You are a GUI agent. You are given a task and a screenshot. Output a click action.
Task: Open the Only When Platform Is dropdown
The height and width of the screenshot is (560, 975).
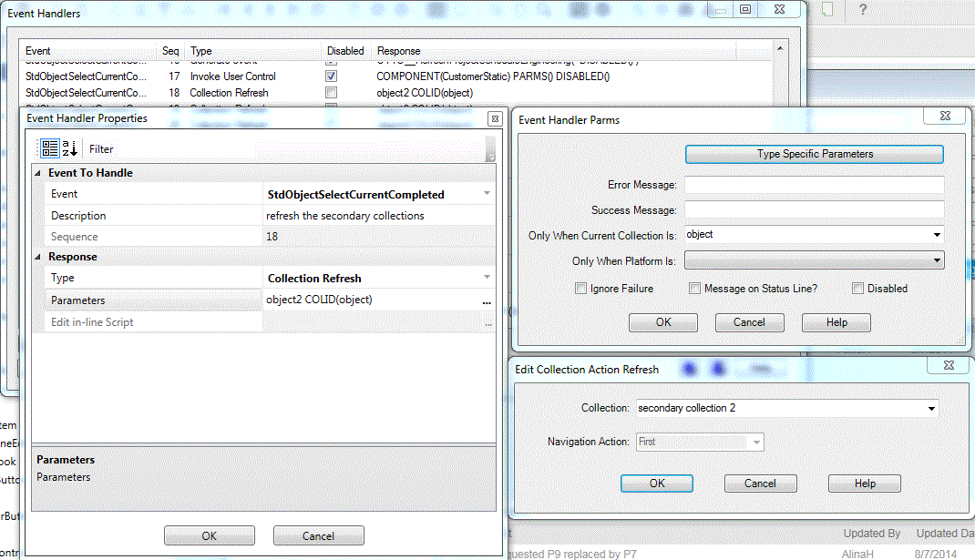936,260
